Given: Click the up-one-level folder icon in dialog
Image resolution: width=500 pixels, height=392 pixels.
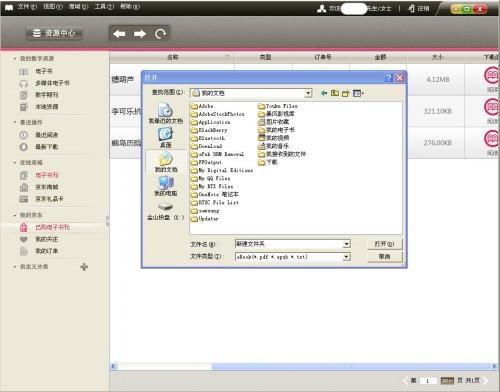Looking at the screenshot, I should click(335, 93).
